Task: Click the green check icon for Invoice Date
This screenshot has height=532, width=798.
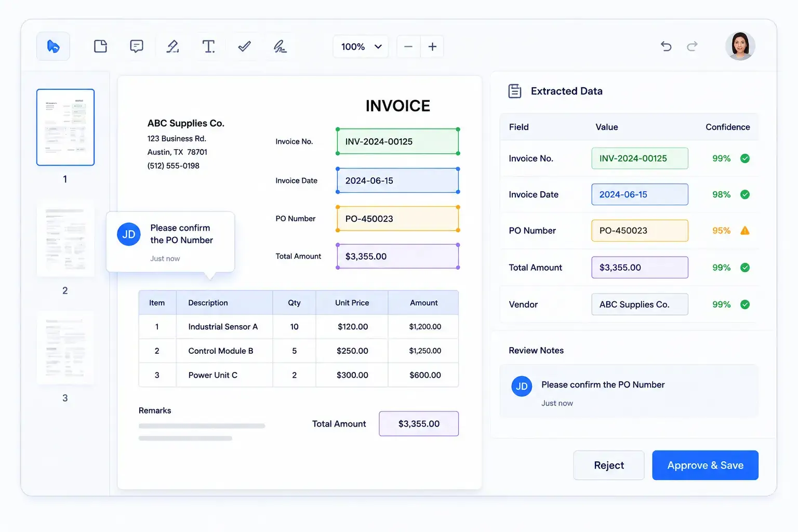Action: pyautogui.click(x=745, y=194)
